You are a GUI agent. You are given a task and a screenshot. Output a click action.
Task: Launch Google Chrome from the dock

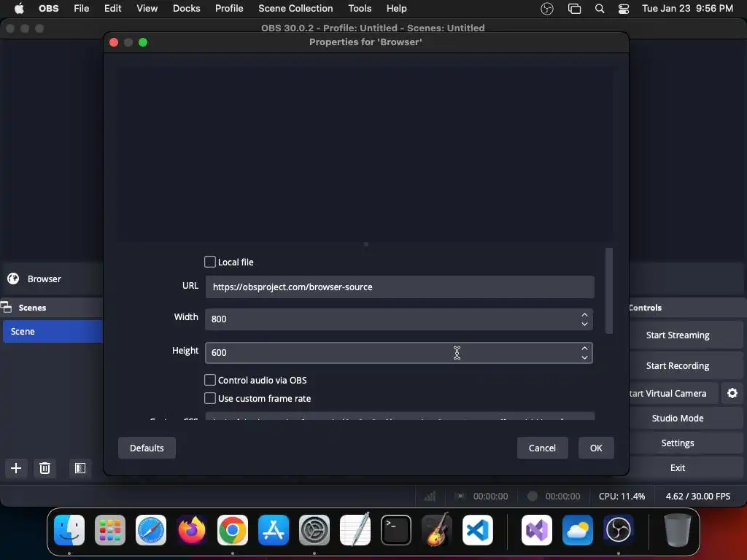(233, 530)
